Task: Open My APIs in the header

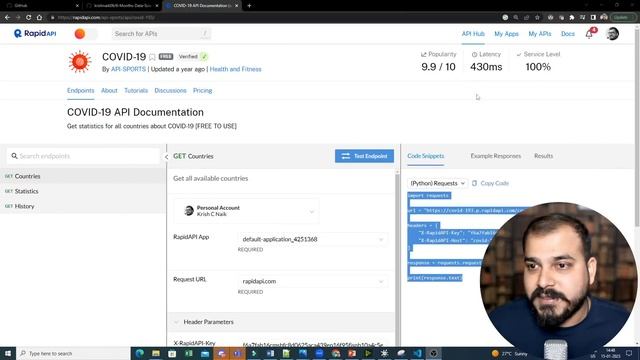Action: 540,34
